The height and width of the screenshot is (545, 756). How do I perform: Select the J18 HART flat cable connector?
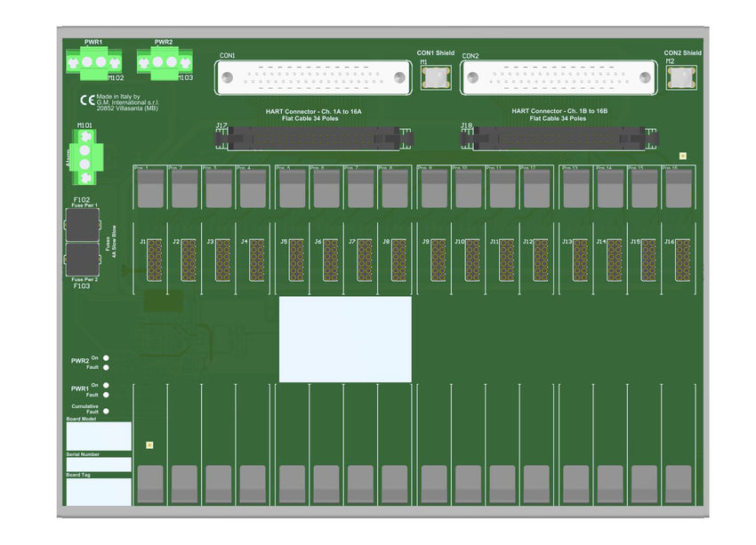coord(560,138)
